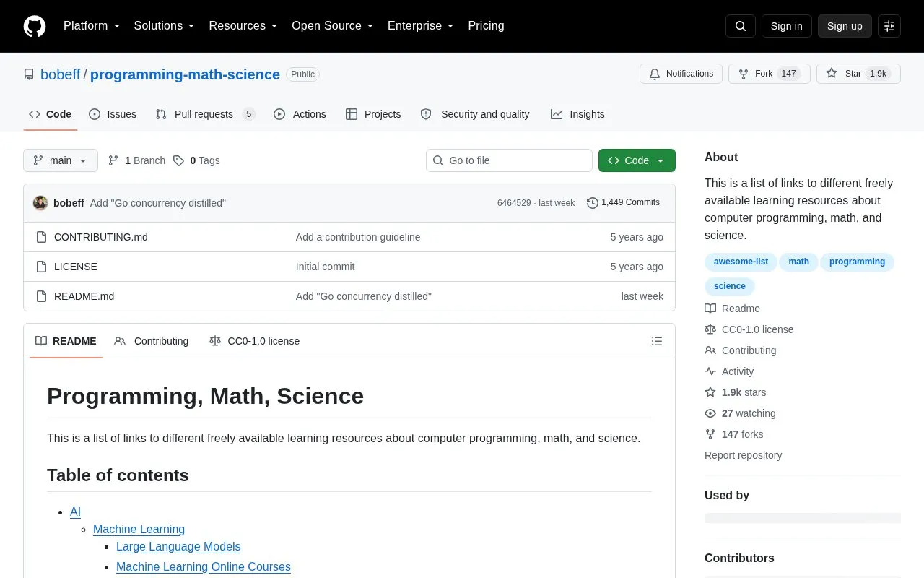Open the bobeff owner link
The width and height of the screenshot is (924, 578).
tap(61, 74)
